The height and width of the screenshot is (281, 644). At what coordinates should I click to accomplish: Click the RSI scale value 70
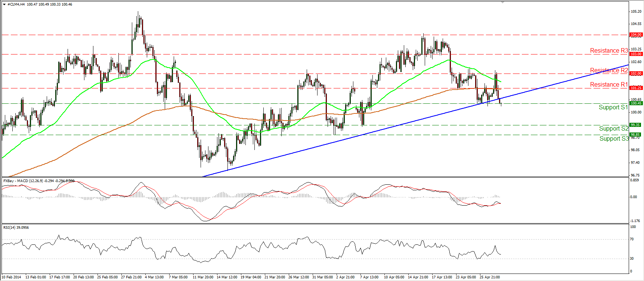632,239
